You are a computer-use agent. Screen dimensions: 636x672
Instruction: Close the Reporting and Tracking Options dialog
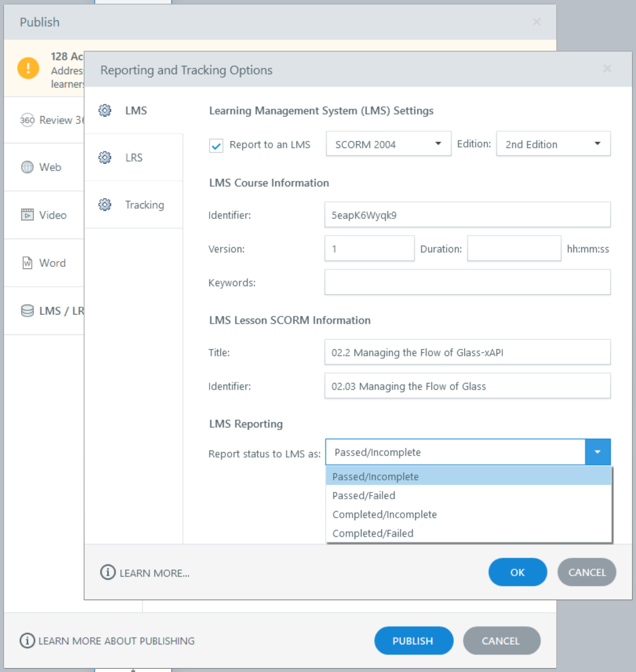(x=607, y=69)
